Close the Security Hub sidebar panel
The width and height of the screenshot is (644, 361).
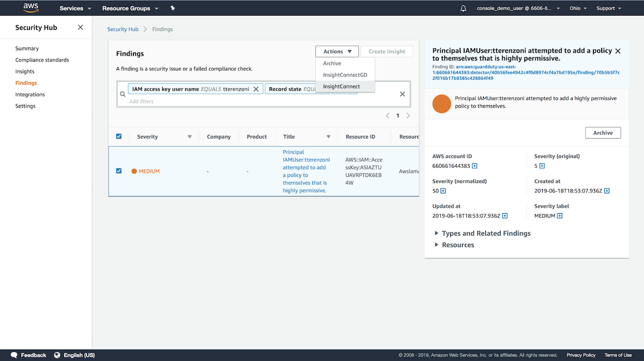pos(80,28)
